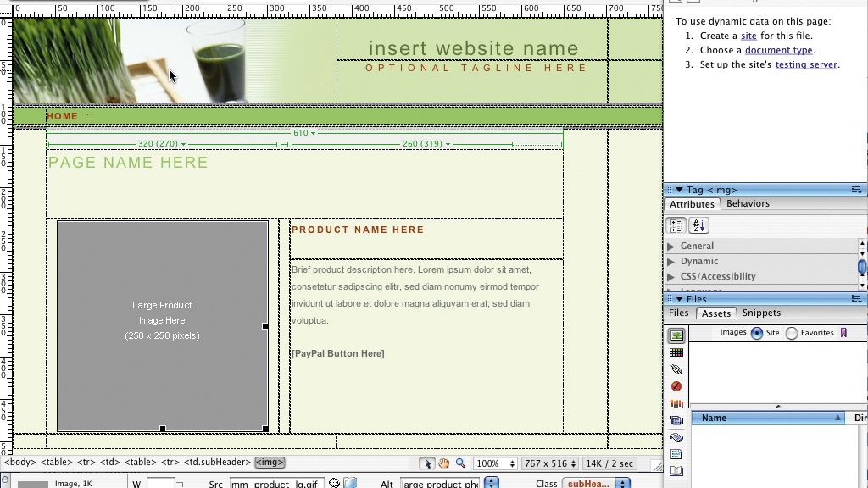Open the 100% zoom level dropdown
The width and height of the screenshot is (868, 488).
(x=495, y=463)
